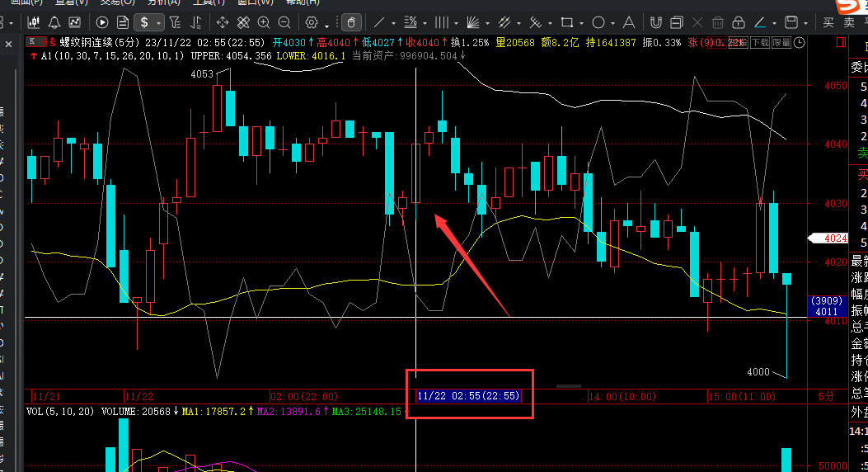This screenshot has height=472, width=868.
Task: Click the 买 buy button
Action: 828,23
